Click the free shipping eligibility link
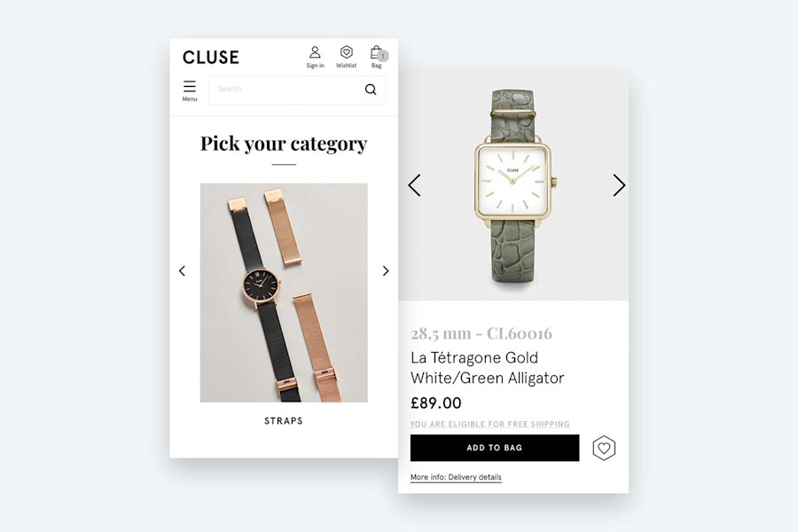798x532 pixels. click(490, 424)
